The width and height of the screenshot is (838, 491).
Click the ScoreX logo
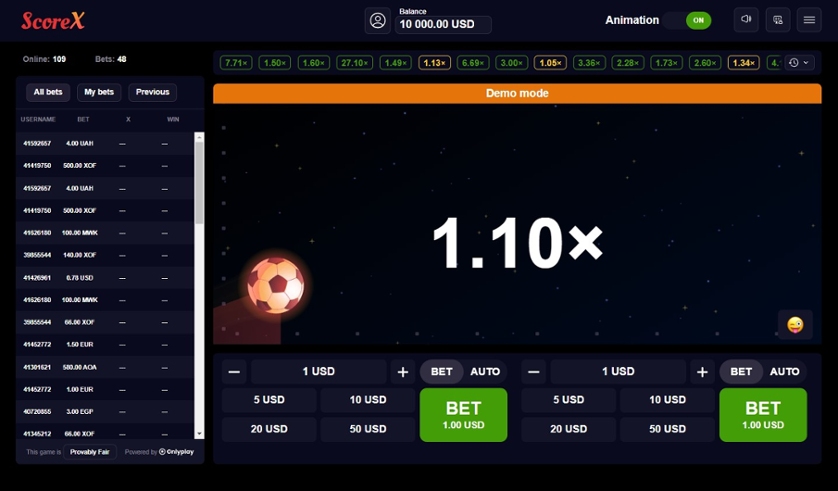[x=53, y=21]
